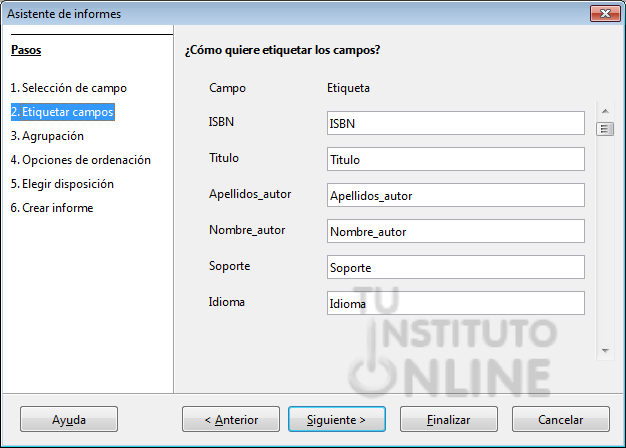Select step 2 Etiquetar campos
The height and width of the screenshot is (448, 626).
point(63,112)
